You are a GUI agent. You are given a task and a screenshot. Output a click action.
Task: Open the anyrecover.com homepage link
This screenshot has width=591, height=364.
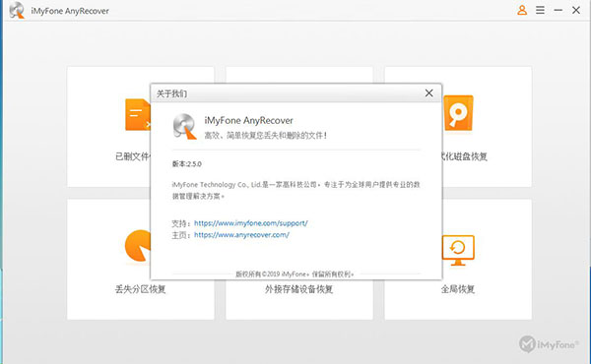pyautogui.click(x=241, y=235)
